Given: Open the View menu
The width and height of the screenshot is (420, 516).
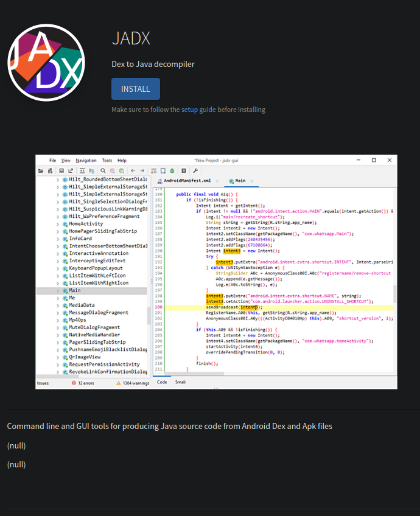Looking at the screenshot, I should click(66, 161).
